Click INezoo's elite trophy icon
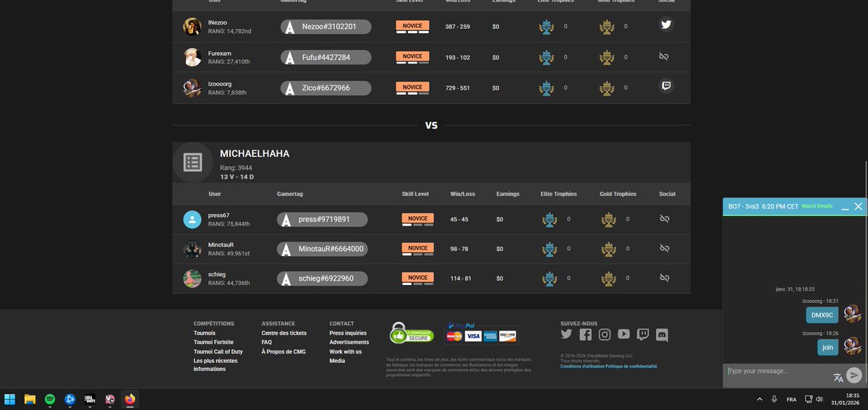 (546, 27)
